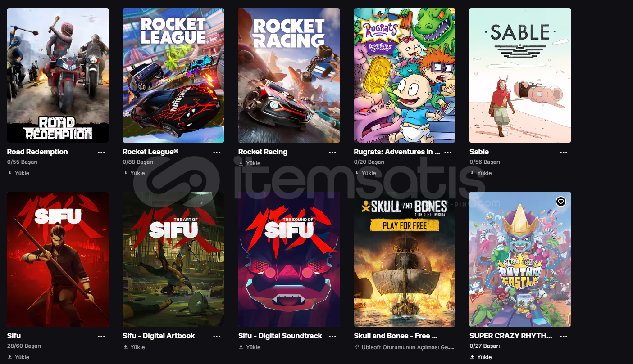
Task: Click Yükle under Sable
Action: pyautogui.click(x=481, y=173)
